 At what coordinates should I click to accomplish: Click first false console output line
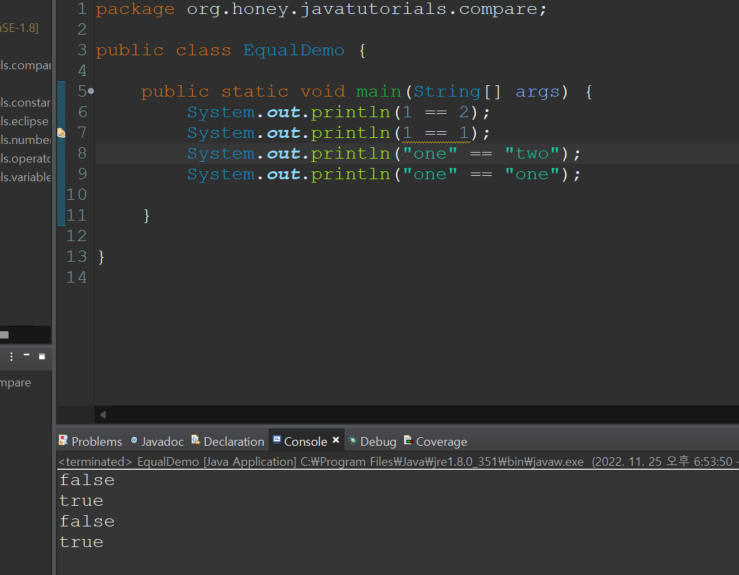coord(87,480)
